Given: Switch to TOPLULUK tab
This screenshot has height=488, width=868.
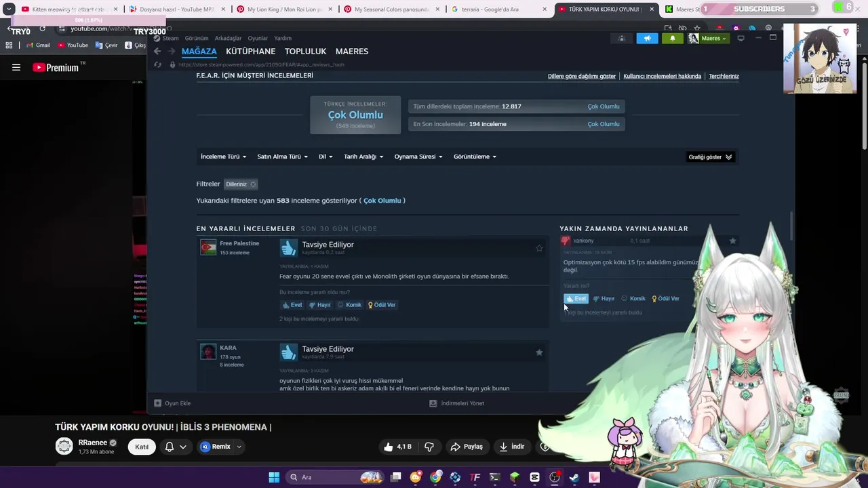Looking at the screenshot, I should (305, 52).
